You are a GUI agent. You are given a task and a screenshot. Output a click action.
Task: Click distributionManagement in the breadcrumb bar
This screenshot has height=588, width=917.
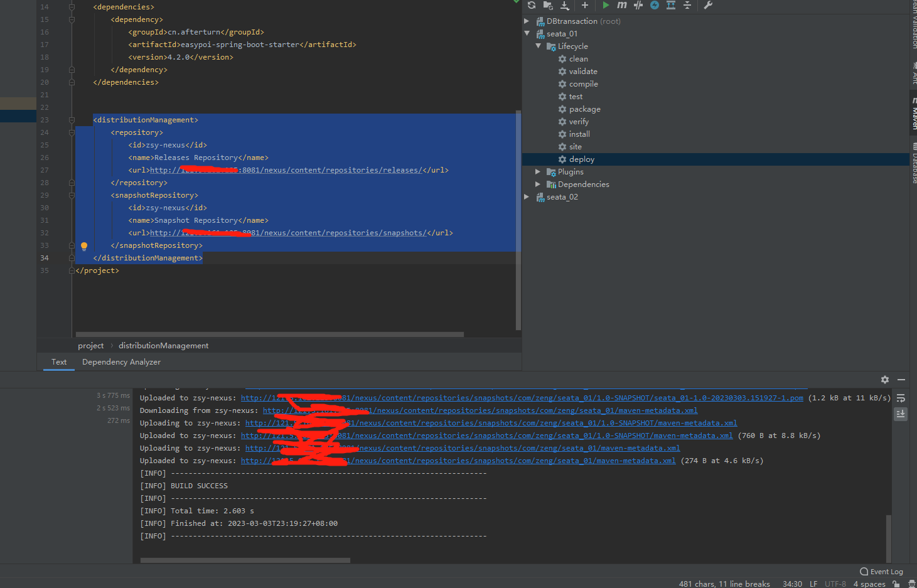(x=163, y=345)
